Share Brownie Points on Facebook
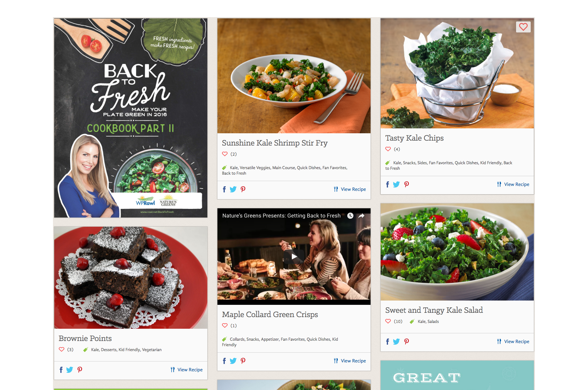Screen dimensions: 588x390 click(61, 370)
